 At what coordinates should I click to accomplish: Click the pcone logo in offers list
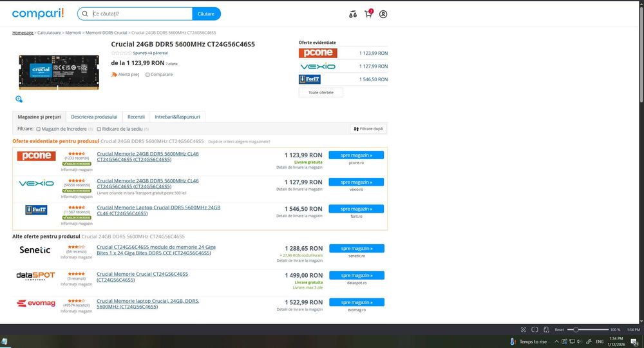pyautogui.click(x=36, y=156)
